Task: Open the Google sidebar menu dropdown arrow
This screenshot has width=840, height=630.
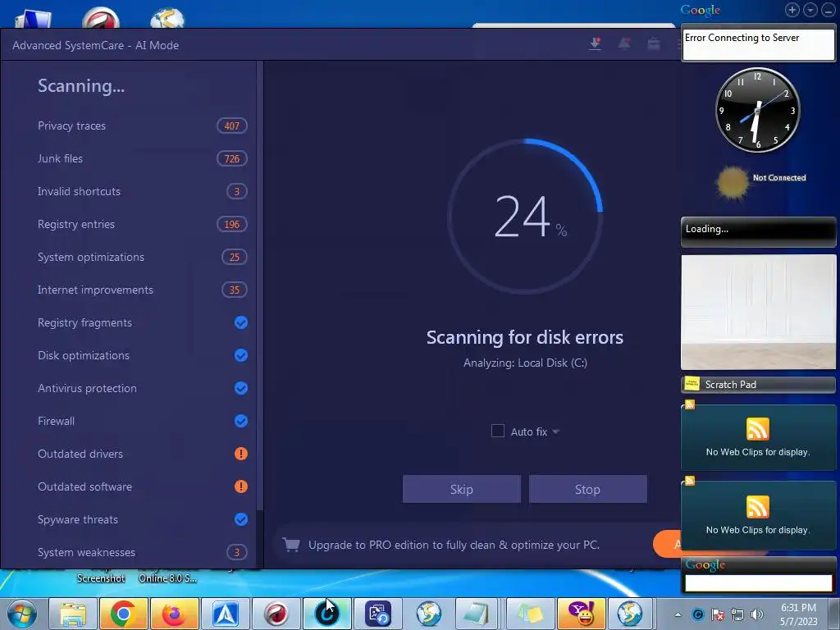Action: (810, 10)
